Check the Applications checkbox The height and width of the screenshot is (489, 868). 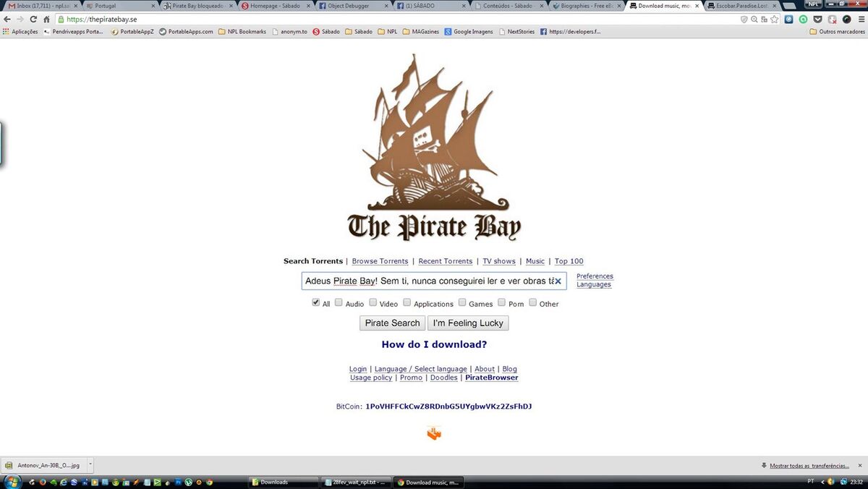coord(407,302)
